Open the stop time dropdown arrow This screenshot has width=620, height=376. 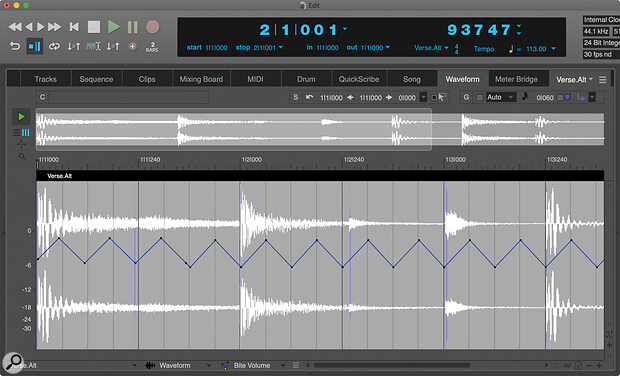(280, 47)
